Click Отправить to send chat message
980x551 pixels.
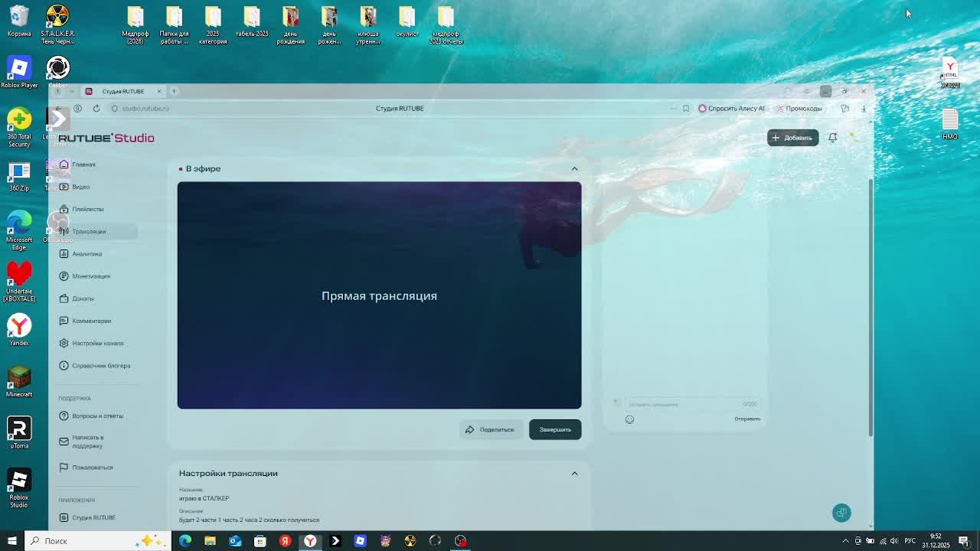click(x=747, y=419)
